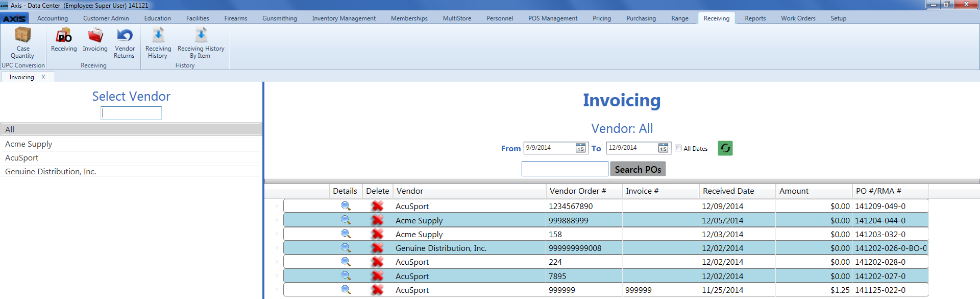Select All in the vendor list
The width and height of the screenshot is (980, 299).
pyautogui.click(x=131, y=129)
